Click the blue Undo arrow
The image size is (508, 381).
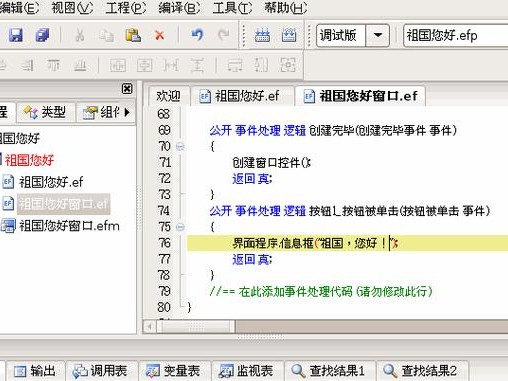point(197,35)
